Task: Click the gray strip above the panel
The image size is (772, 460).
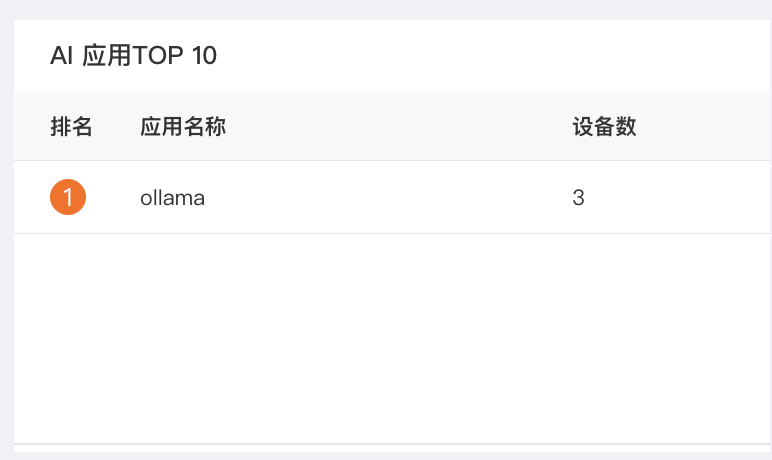Action: 386,9
